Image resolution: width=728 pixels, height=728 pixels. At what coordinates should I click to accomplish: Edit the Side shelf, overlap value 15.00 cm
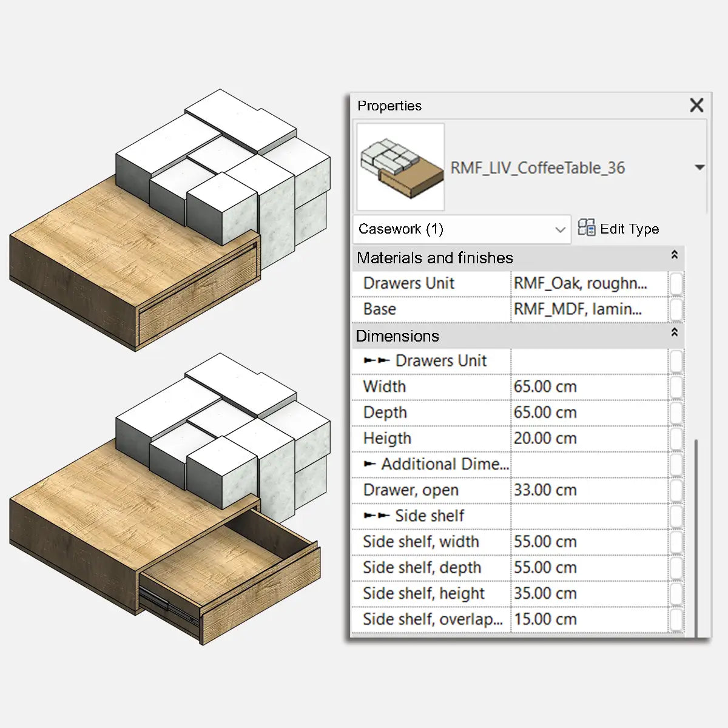[x=588, y=619]
